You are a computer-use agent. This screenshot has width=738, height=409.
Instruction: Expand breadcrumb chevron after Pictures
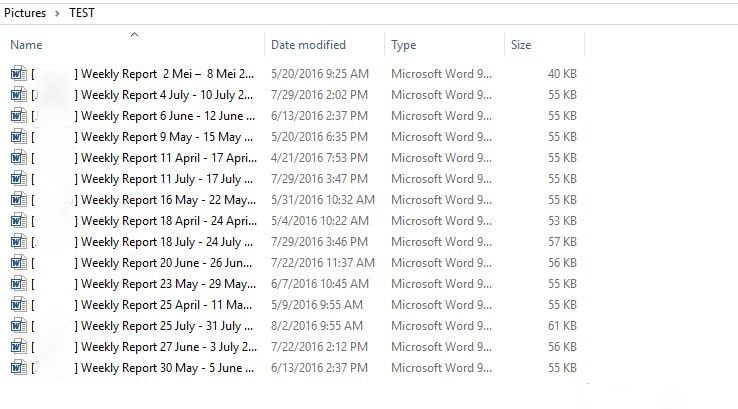[57, 13]
